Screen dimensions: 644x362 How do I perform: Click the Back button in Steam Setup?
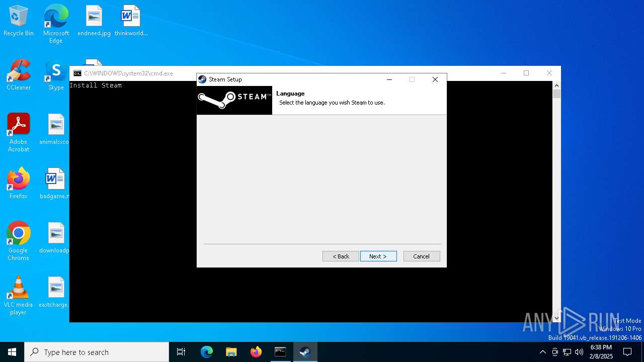(x=341, y=256)
